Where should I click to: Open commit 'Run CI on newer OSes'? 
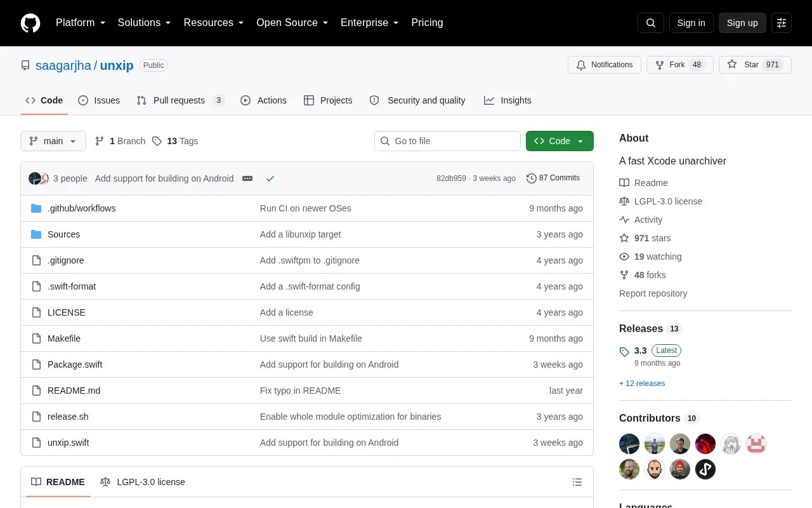point(305,208)
